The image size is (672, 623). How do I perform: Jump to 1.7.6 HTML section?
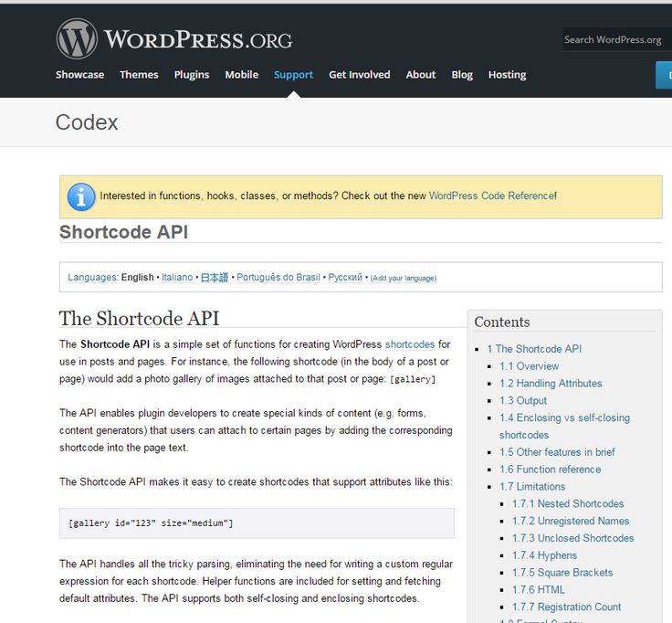click(539, 589)
